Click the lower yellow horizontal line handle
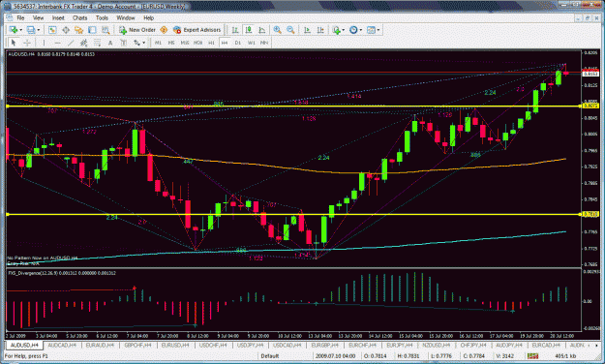This screenshot has width=605, height=364. (8, 214)
